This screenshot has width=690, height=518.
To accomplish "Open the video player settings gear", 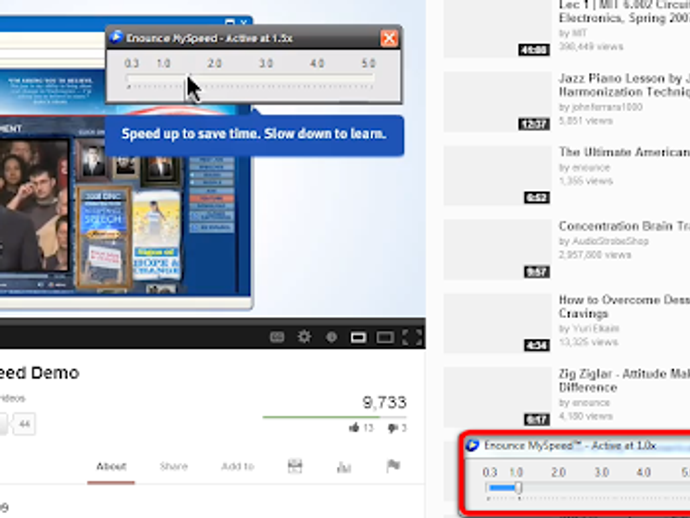I will (x=304, y=337).
